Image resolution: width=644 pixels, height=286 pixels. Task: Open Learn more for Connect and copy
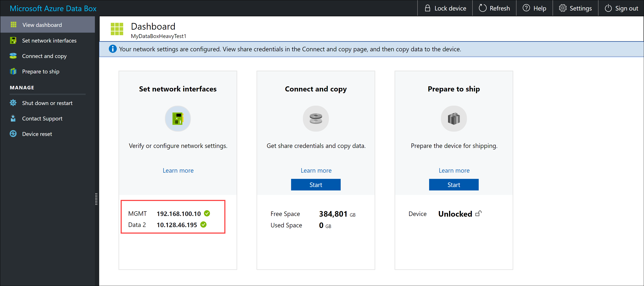[316, 170]
